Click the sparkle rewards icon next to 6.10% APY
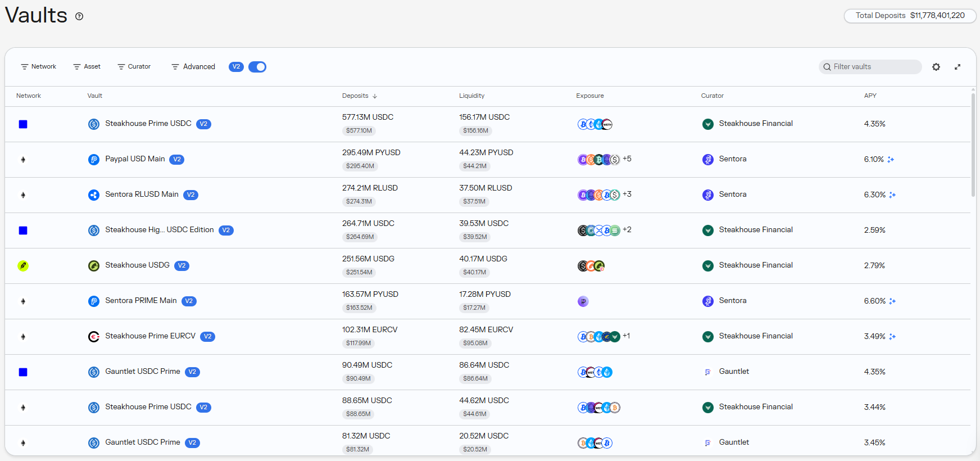The height and width of the screenshot is (461, 980). point(891,160)
